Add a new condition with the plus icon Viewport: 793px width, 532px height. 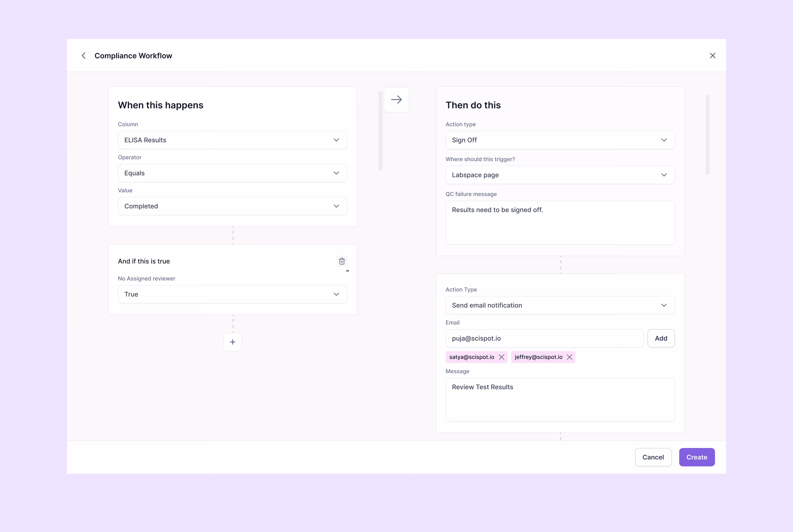[x=232, y=342]
